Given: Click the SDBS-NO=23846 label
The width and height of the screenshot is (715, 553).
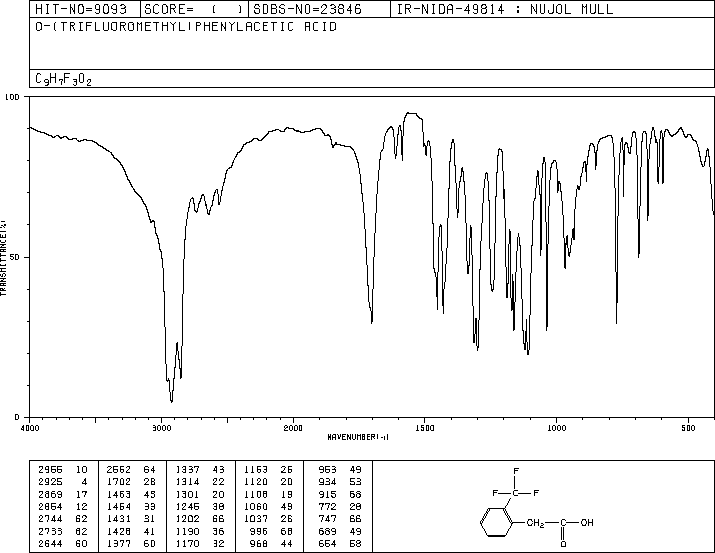Looking at the screenshot, I should (x=307, y=9).
